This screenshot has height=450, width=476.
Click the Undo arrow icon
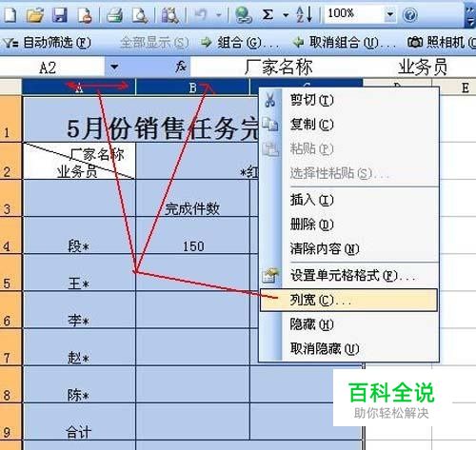click(201, 14)
